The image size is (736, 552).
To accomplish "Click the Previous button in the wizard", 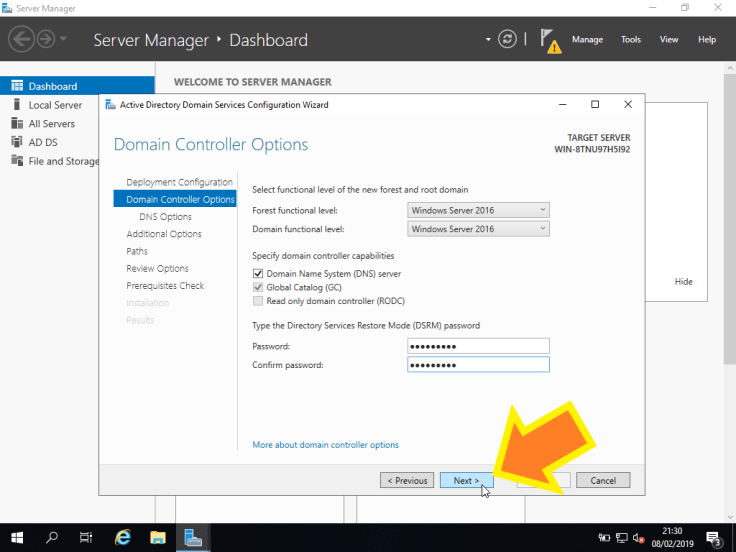I will 407,480.
